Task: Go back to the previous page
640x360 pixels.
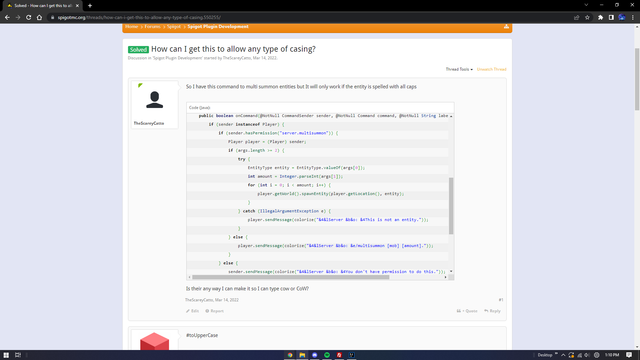Action: (x=7, y=18)
